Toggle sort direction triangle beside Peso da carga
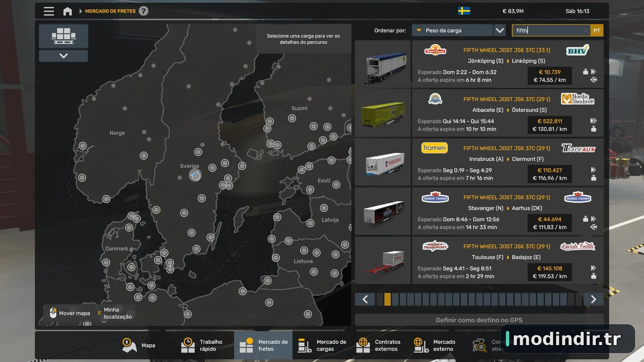The width and height of the screenshot is (644, 362). pos(419,30)
